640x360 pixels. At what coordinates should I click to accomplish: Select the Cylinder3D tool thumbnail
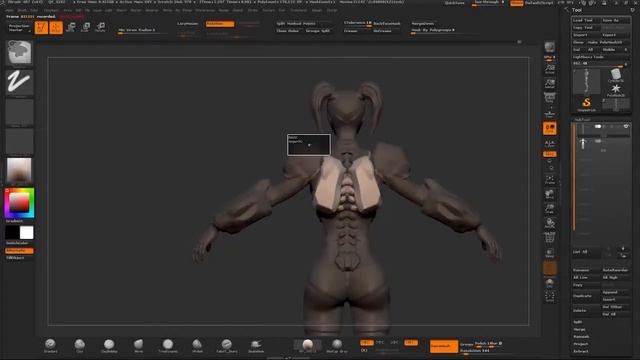[616, 75]
